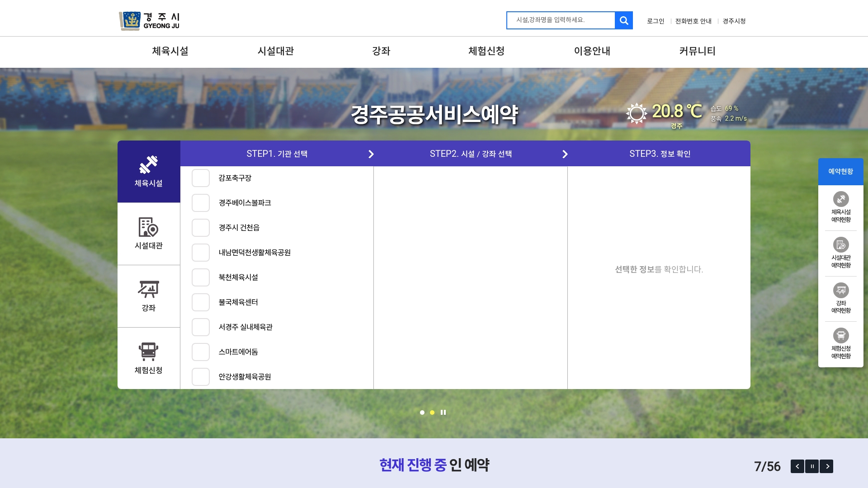Screen dimensions: 868x488
Task: Open 체육시설 예약현황 in side widget
Action: pyautogui.click(x=841, y=207)
